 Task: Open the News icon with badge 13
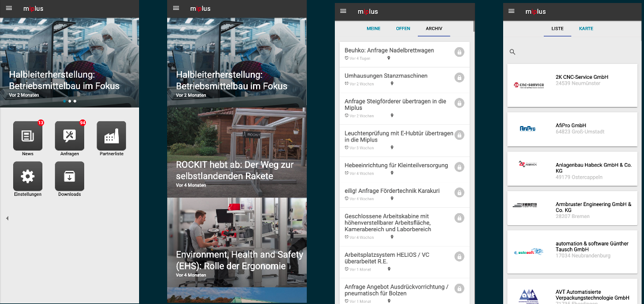tap(27, 136)
